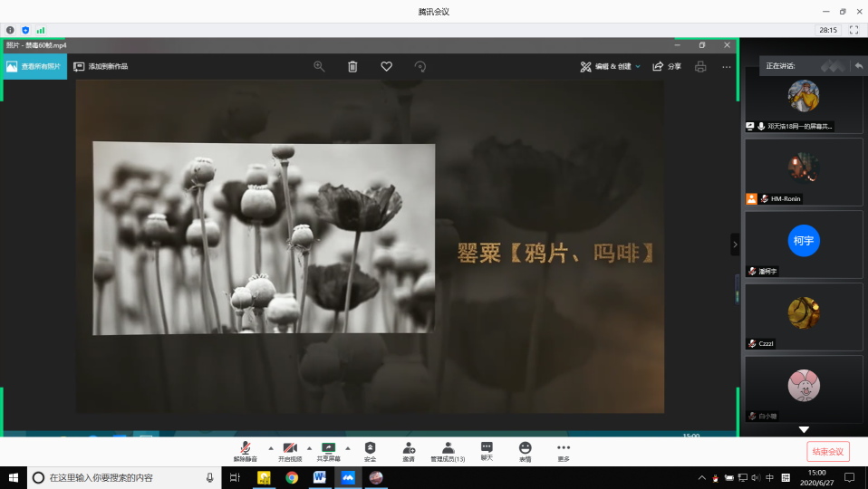Click 查看所有照片 in the Photos app
This screenshot has width=868, height=489.
(x=34, y=66)
